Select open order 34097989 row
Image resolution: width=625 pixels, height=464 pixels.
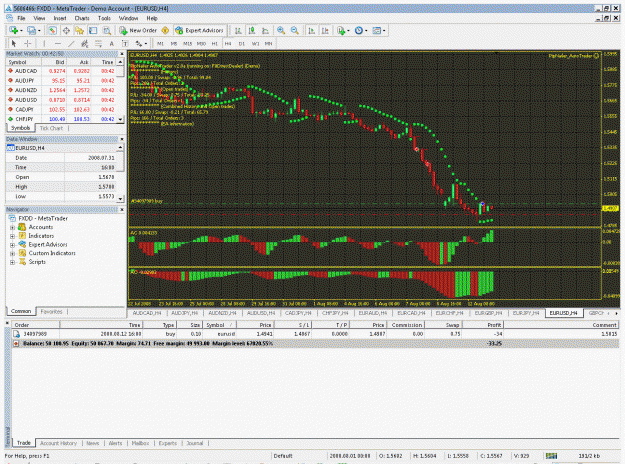click(x=315, y=334)
